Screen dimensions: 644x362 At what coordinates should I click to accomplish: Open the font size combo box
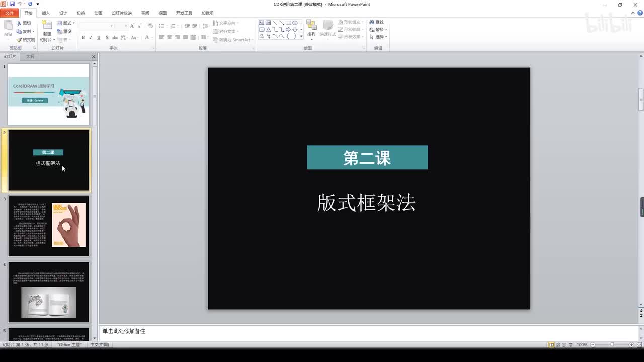pyautogui.click(x=121, y=26)
